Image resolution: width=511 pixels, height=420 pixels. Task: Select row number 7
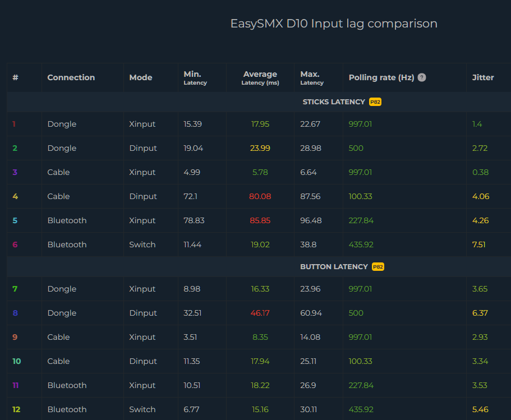point(15,289)
